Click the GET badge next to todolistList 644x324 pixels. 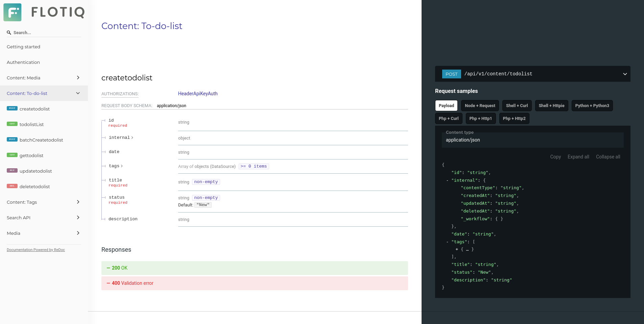pos(12,124)
